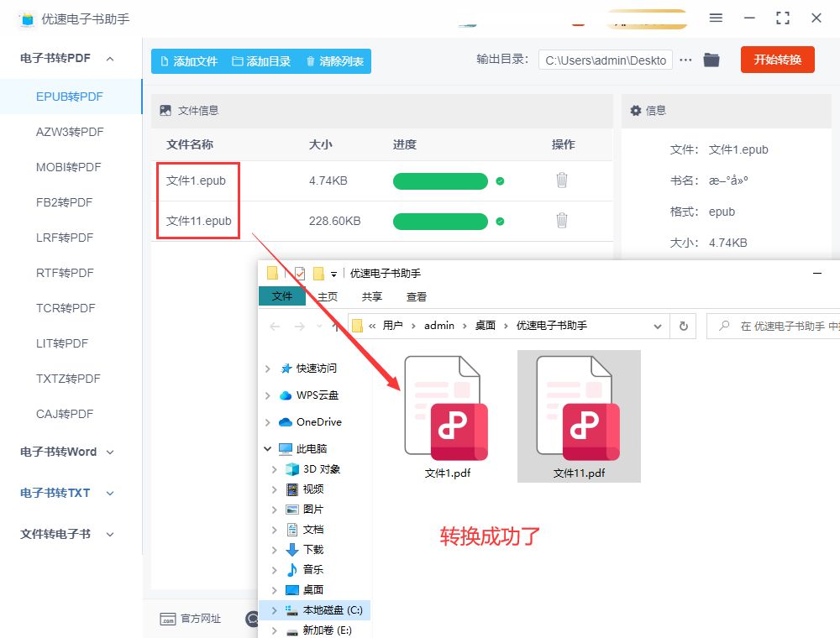Select EPUB转PDF in sidebar

point(70,97)
